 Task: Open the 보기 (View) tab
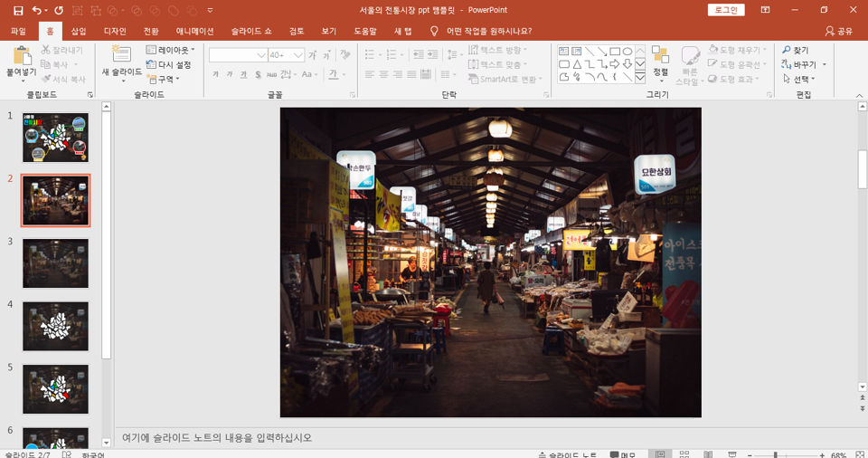[329, 31]
